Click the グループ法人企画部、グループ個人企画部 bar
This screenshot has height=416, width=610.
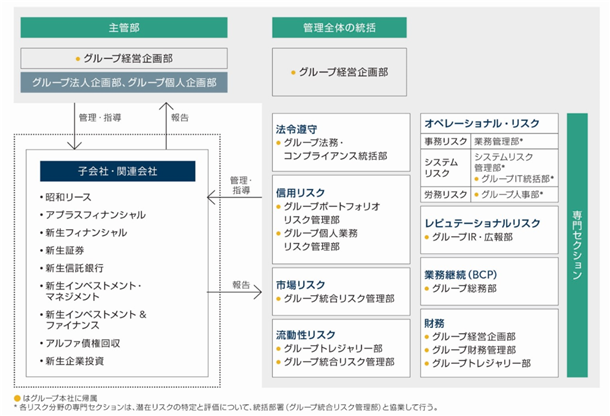[124, 82]
